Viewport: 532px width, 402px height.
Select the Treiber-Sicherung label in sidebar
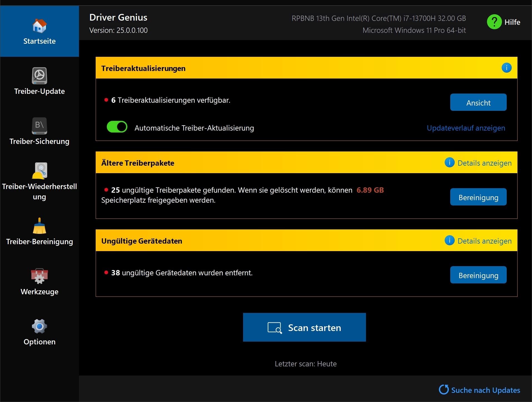click(39, 141)
